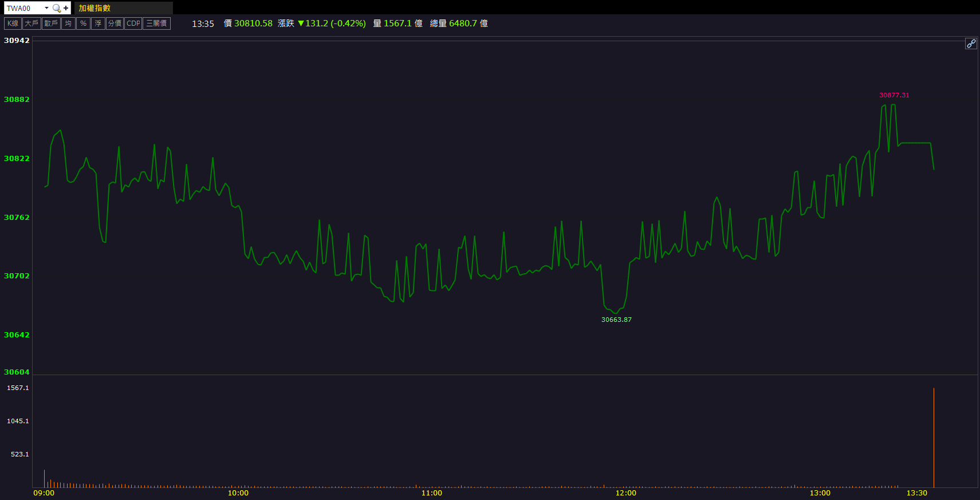Open the TWA00 symbol dropdown arrow
Image resolution: width=980 pixels, height=500 pixels.
(46, 8)
